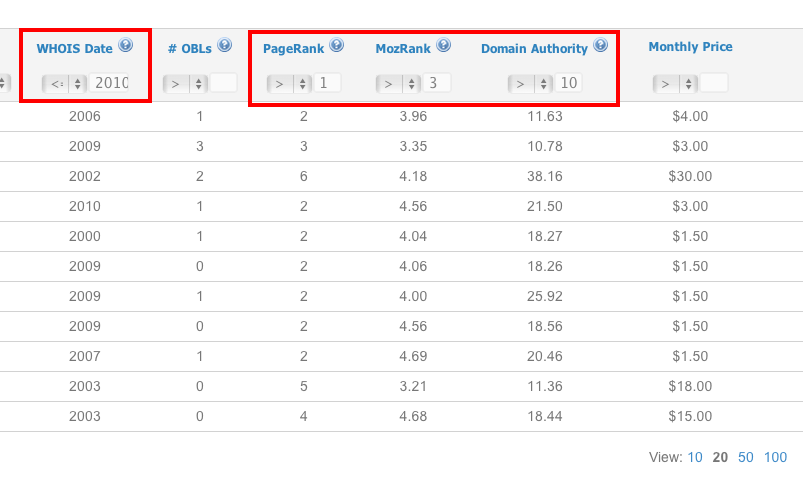
Task: Show 50 results per page
Action: click(745, 457)
